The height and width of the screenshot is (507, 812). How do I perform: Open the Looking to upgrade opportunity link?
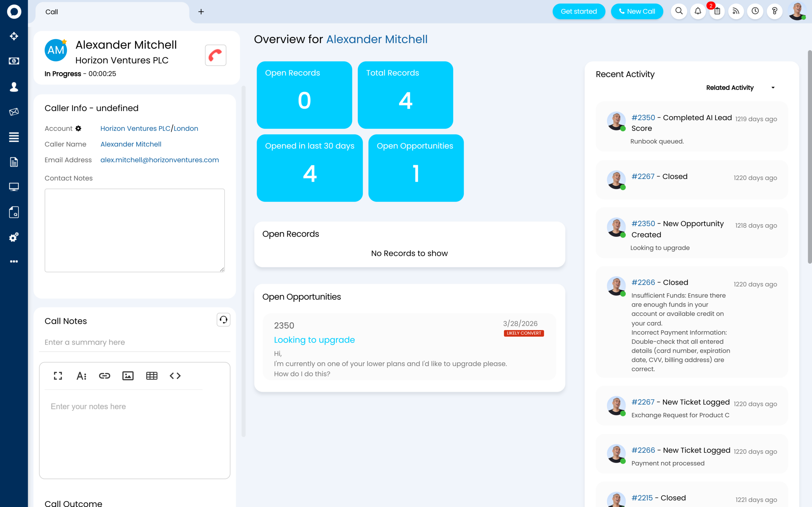coord(314,340)
